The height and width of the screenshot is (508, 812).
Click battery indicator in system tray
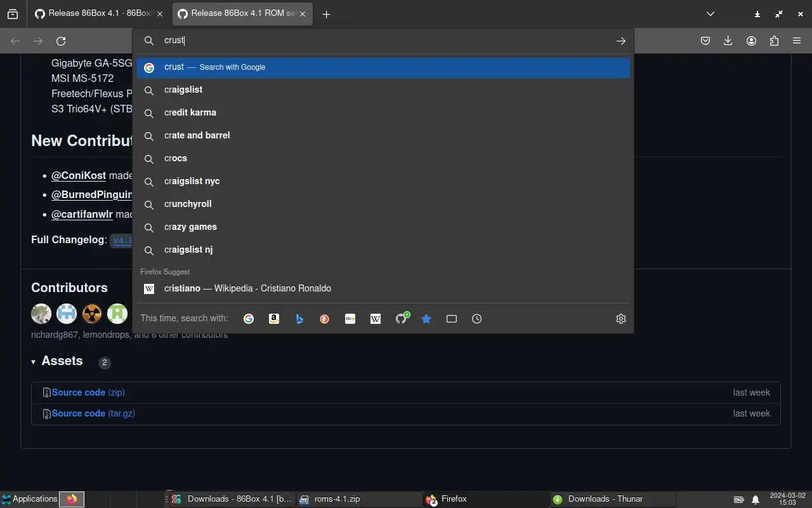pyautogui.click(x=739, y=500)
